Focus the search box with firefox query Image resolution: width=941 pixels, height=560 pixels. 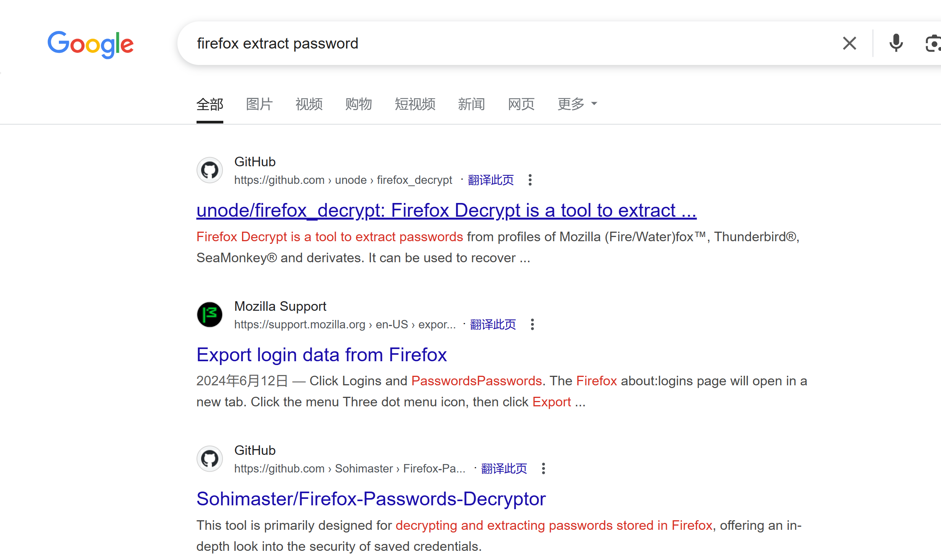[509, 44]
